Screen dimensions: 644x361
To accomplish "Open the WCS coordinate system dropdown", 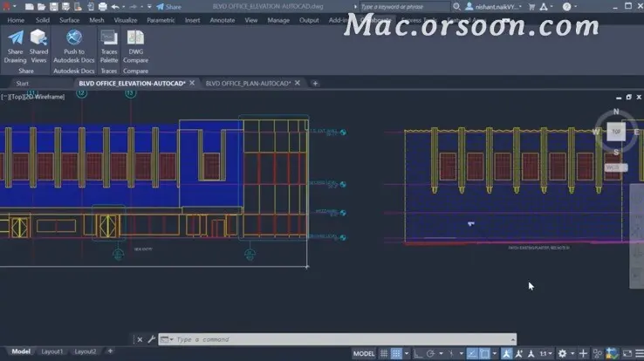I will coord(616,167).
